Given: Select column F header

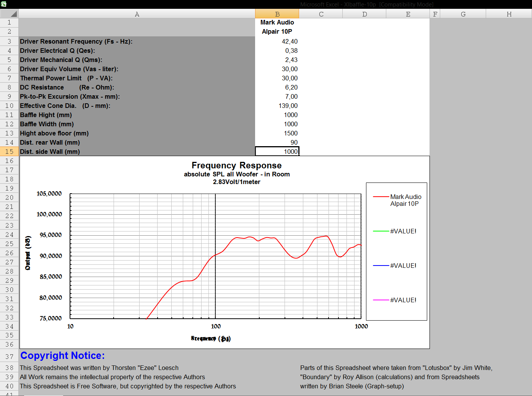Looking at the screenshot, I should 435,14.
